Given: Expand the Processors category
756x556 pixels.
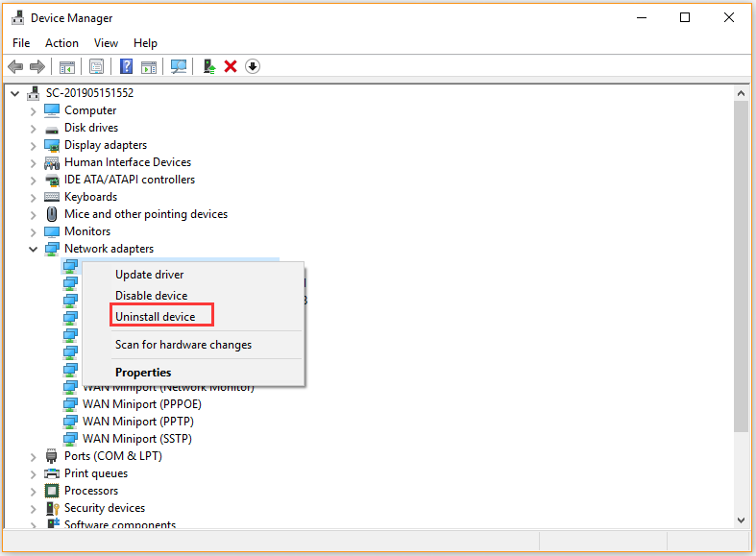Looking at the screenshot, I should (33, 492).
